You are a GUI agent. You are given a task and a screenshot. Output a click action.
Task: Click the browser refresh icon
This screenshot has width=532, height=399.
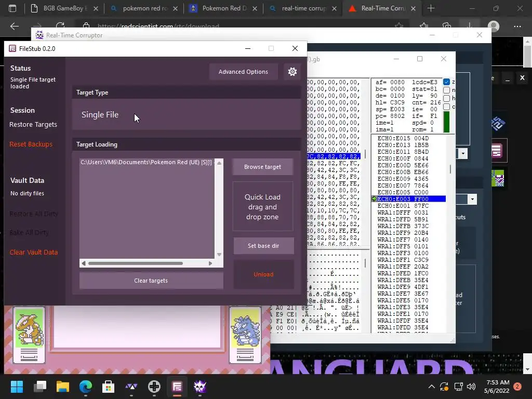pos(60,26)
